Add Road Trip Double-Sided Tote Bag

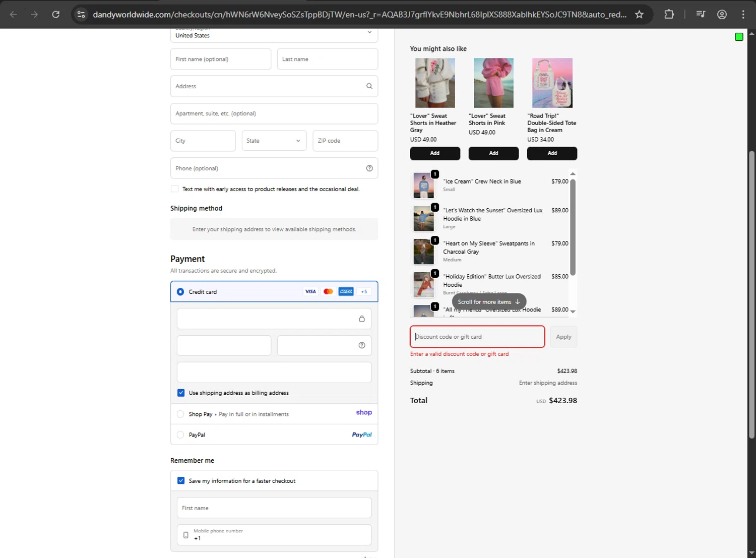point(552,153)
